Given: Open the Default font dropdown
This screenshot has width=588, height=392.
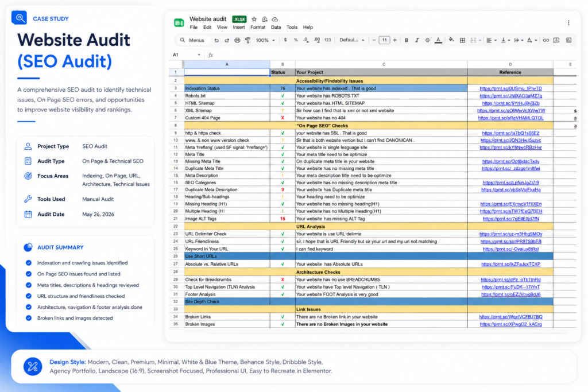Looking at the screenshot, I should tap(352, 40).
